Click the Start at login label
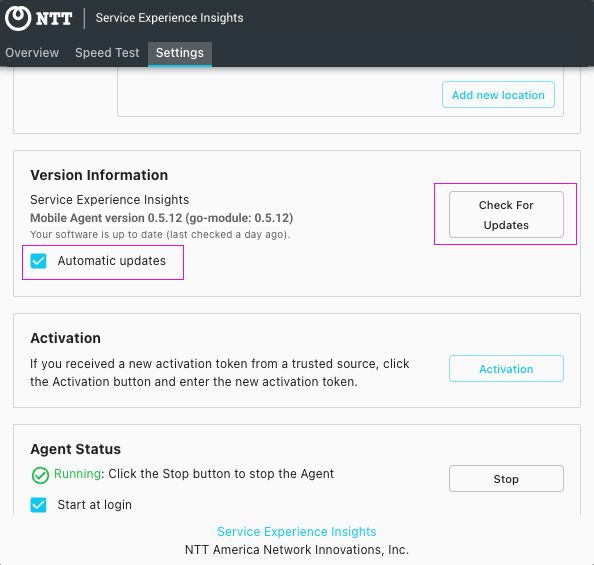This screenshot has height=565, width=594. point(95,505)
